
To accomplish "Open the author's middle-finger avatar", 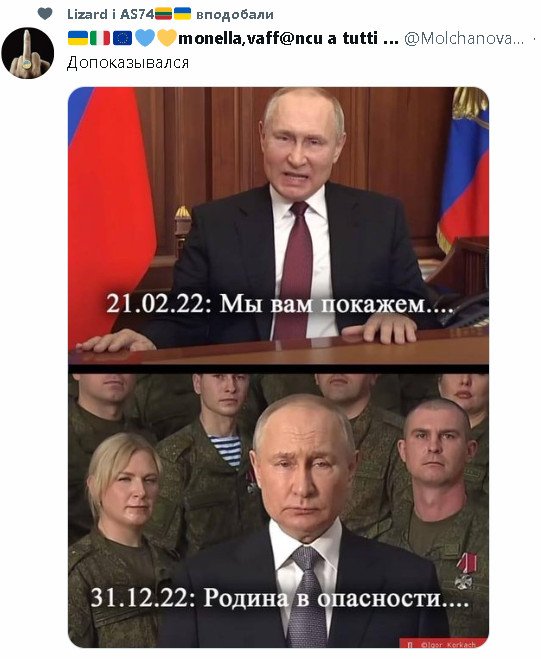I will (x=28, y=53).
